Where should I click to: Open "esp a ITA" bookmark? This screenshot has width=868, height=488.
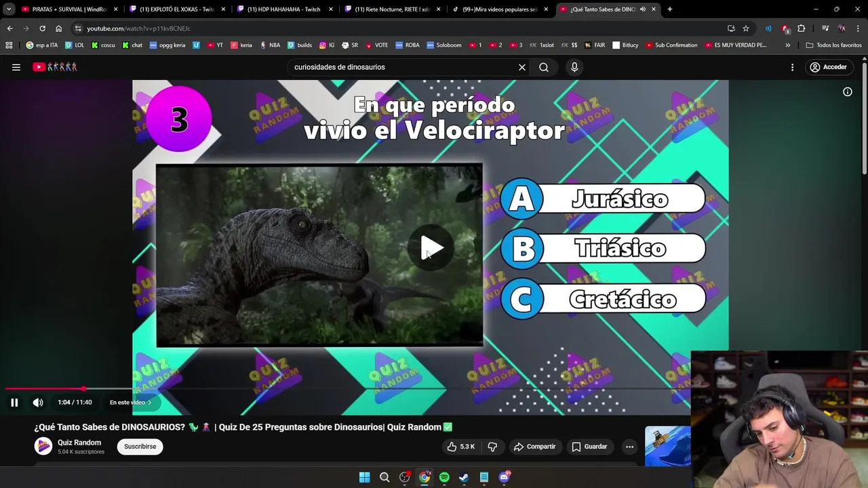pos(42,45)
